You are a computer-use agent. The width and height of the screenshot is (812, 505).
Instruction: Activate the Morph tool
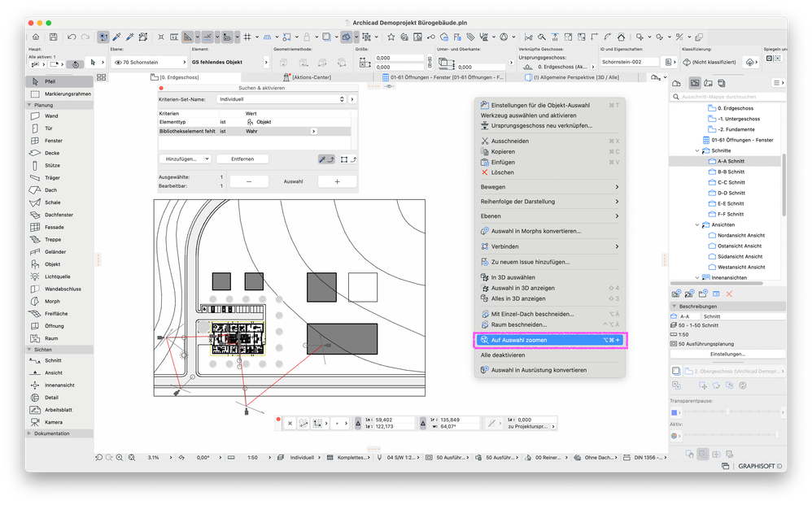[x=52, y=302]
